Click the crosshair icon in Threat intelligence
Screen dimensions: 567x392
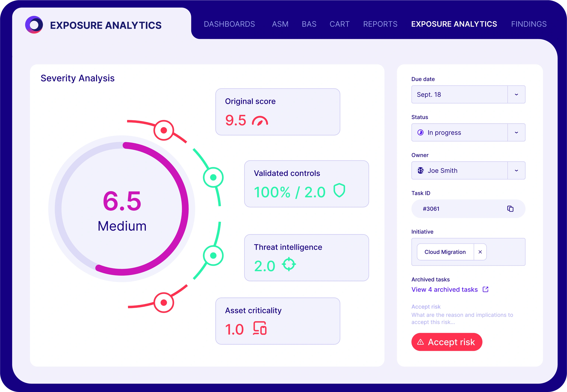pyautogui.click(x=289, y=264)
